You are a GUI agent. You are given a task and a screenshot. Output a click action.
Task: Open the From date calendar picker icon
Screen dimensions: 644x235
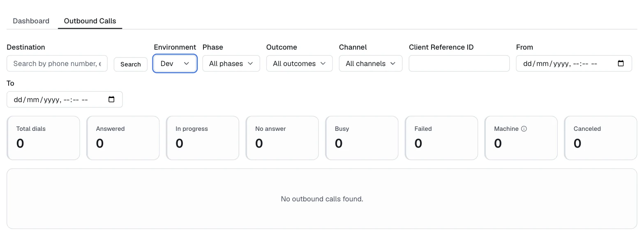pyautogui.click(x=621, y=64)
